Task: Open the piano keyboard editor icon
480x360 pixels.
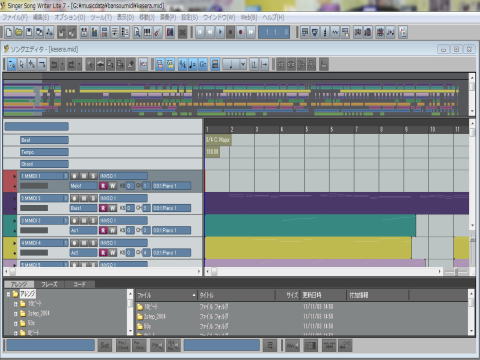Action: [147, 32]
